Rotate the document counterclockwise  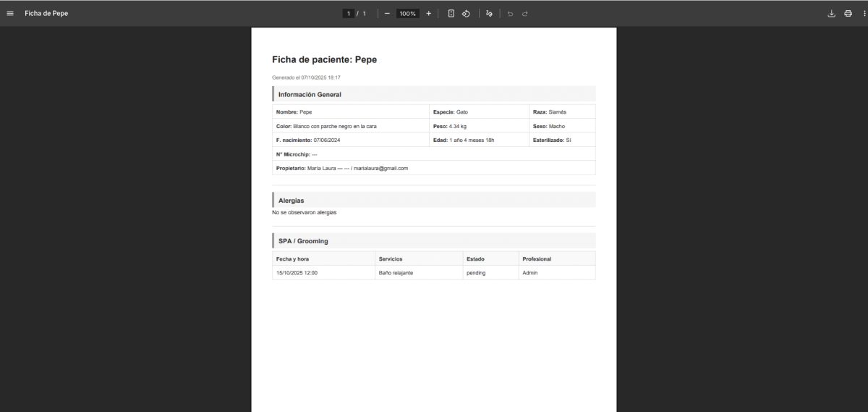467,13
